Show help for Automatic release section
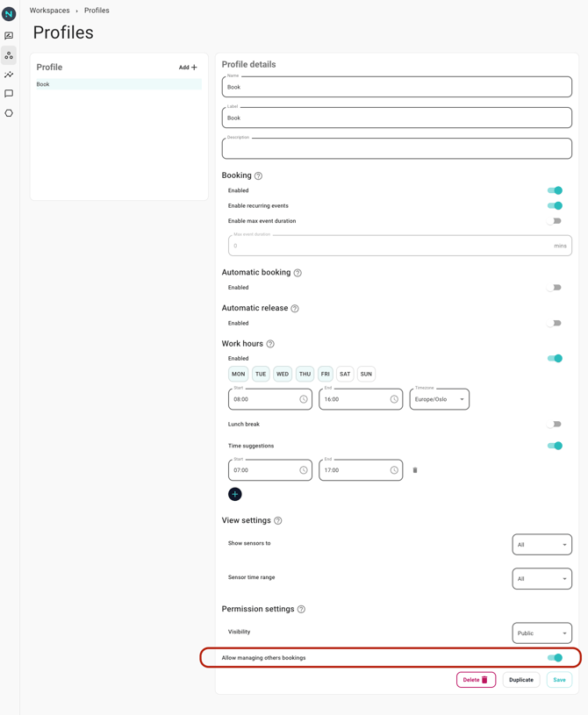 point(295,308)
